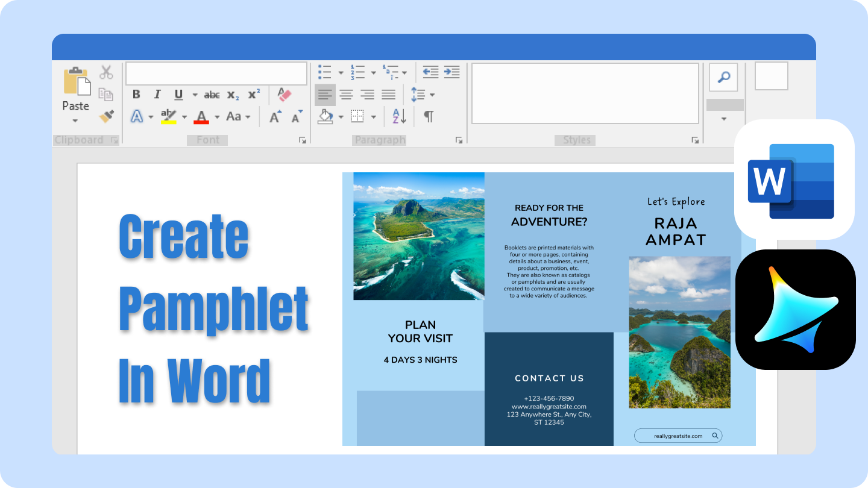Screen dimensions: 868x488
Task: Clear formatting with the eraser icon
Action: (x=284, y=95)
